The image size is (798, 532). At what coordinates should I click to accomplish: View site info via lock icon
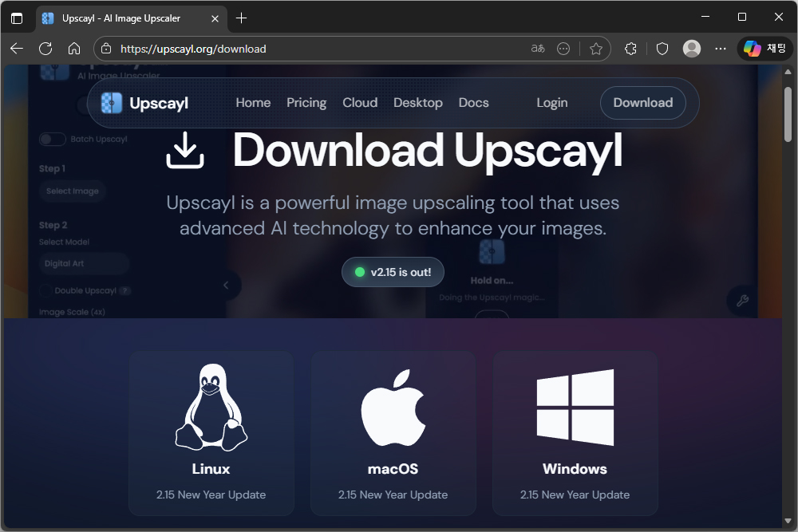click(x=106, y=49)
